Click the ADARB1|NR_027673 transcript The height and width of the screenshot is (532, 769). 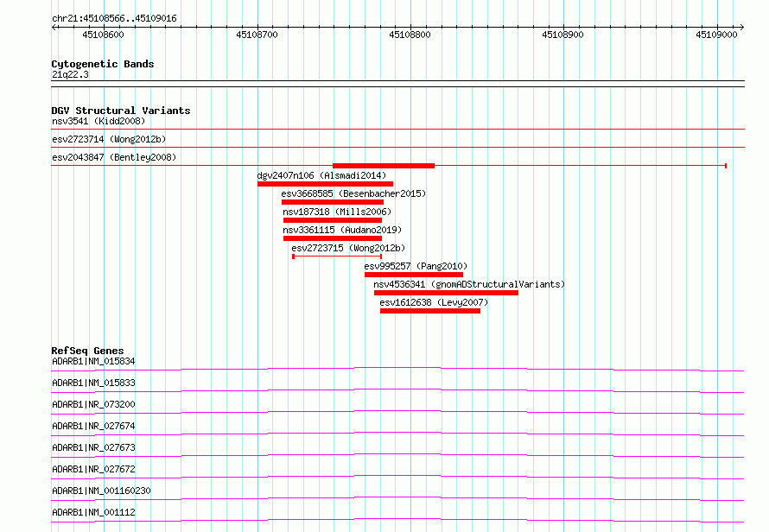93,447
